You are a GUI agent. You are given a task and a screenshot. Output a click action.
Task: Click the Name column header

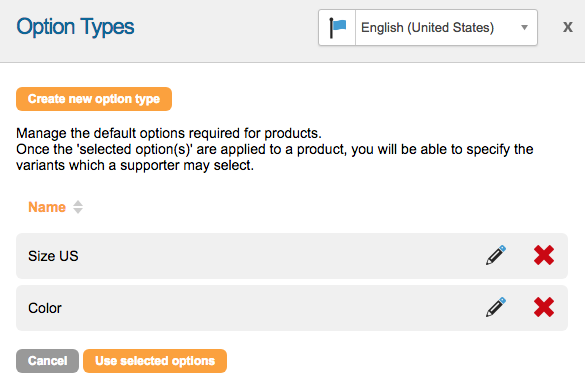click(47, 207)
